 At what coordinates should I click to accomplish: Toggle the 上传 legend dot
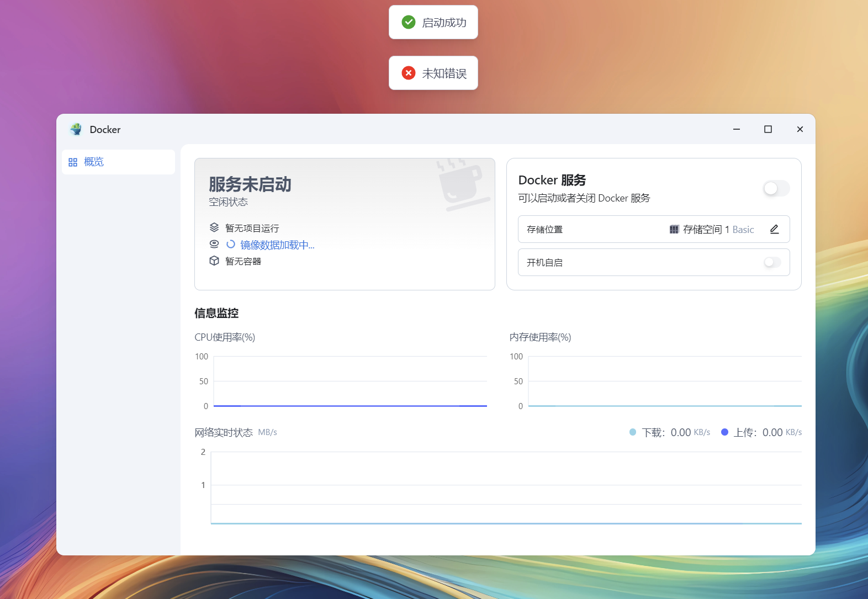click(724, 432)
